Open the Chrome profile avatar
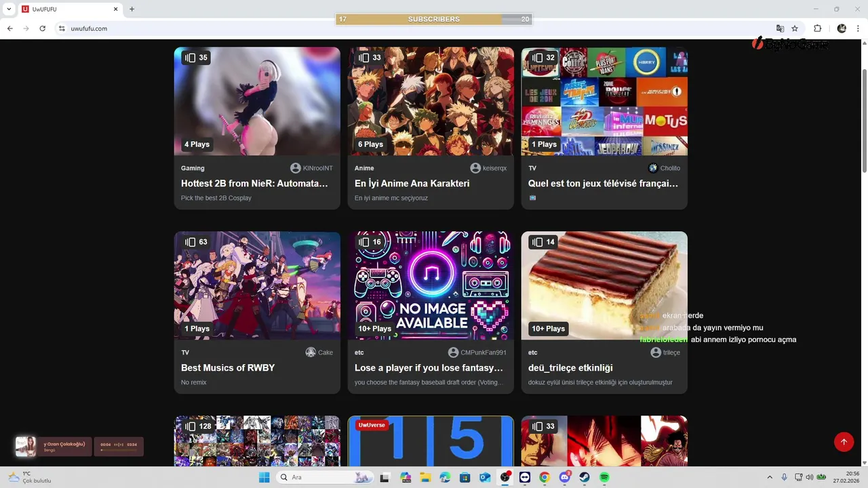The width and height of the screenshot is (868, 488). tap(842, 28)
